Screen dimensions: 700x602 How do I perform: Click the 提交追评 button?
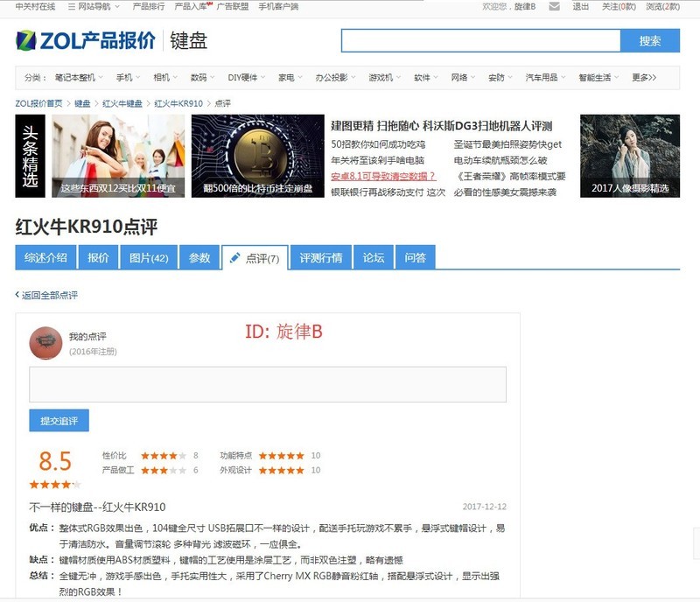[x=59, y=421]
